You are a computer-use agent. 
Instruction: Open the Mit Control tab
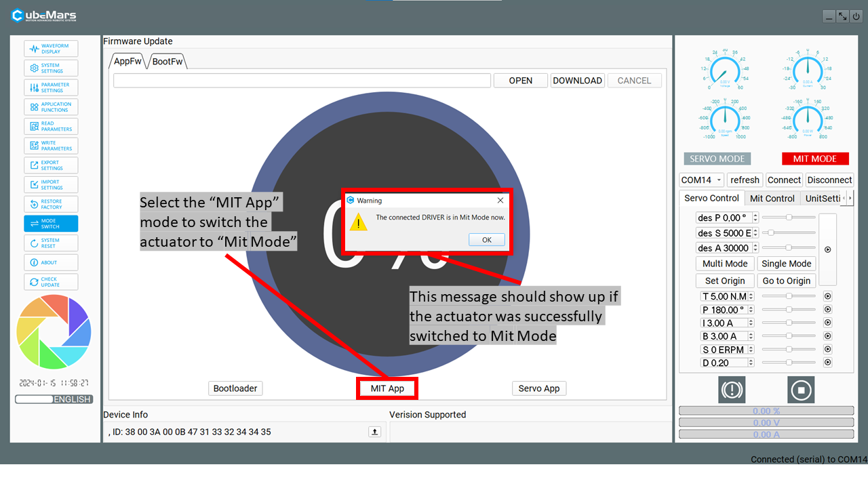772,199
